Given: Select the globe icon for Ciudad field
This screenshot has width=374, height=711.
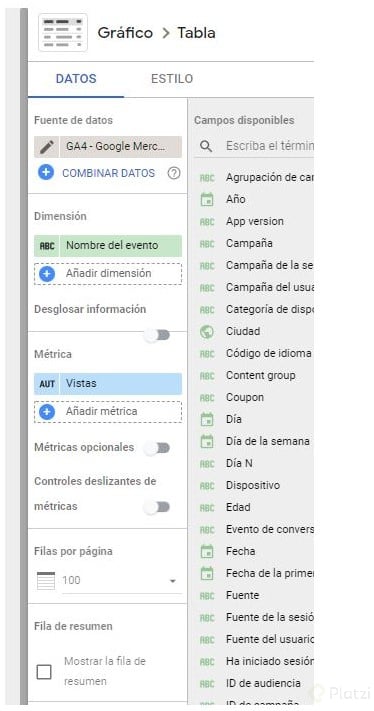Looking at the screenshot, I should pyautogui.click(x=207, y=332).
